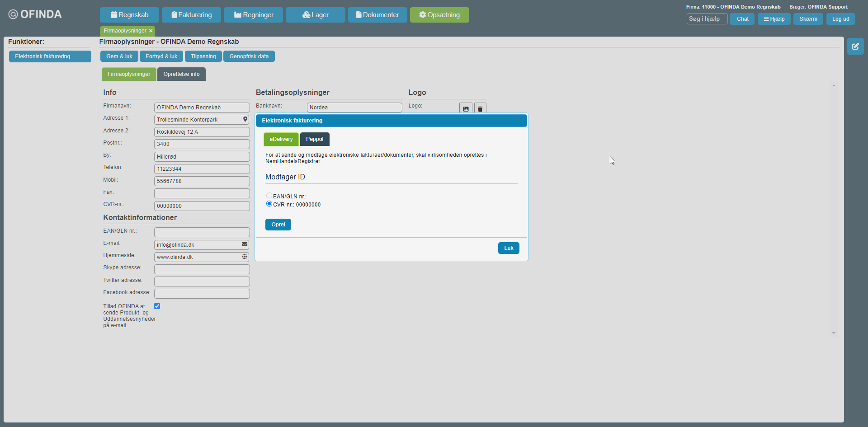Close the Firmaoplysninger tab with X
Screen dimensions: 868x427
pyautogui.click(x=151, y=31)
